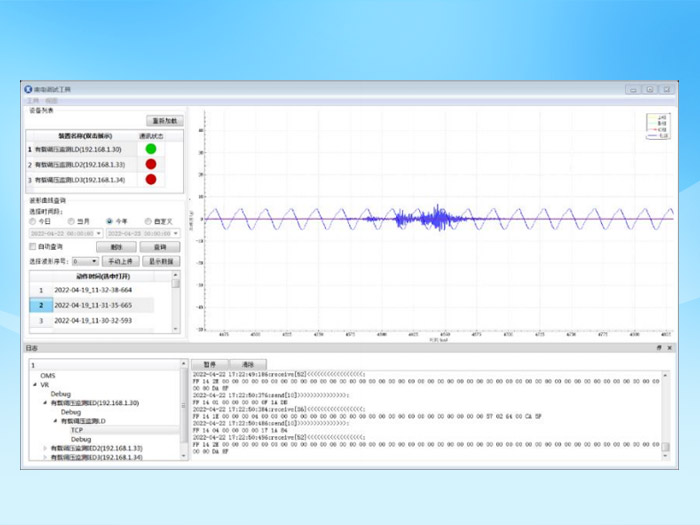The height and width of the screenshot is (525, 700).
Task: Click the green status indicator for LD device
Action: coord(151,149)
